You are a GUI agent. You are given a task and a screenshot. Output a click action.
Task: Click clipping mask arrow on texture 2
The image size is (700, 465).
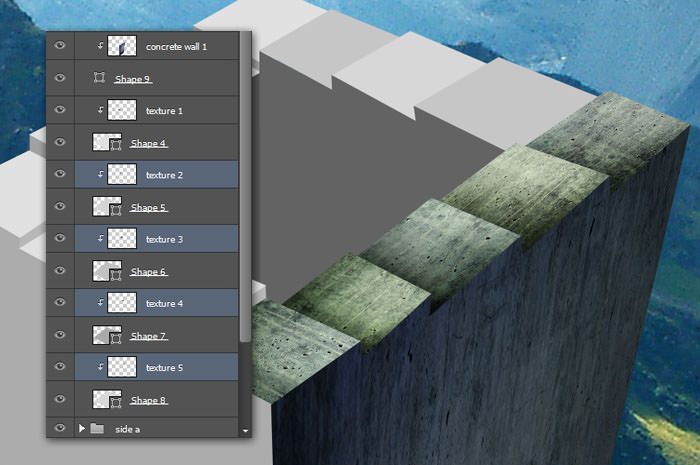coord(100,174)
